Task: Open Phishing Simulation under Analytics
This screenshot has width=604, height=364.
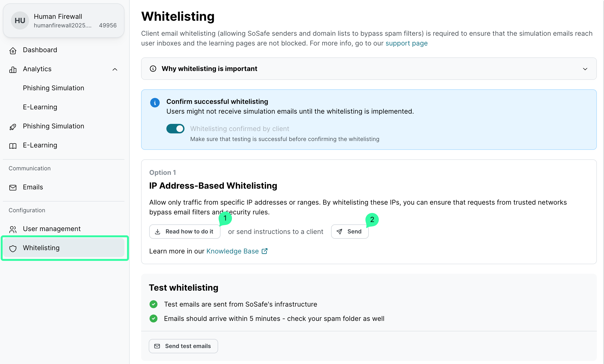Action: [x=53, y=88]
